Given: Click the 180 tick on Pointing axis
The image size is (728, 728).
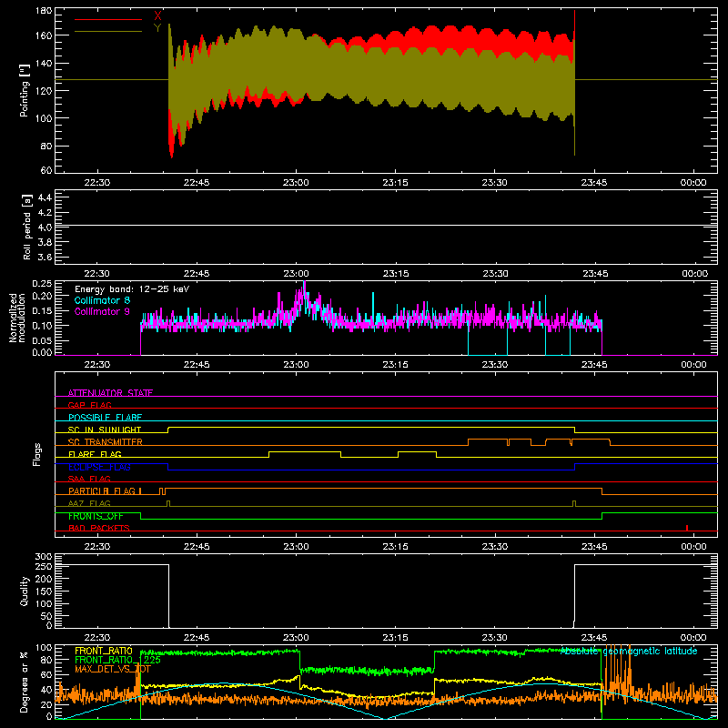Looking at the screenshot, I should 44,11.
